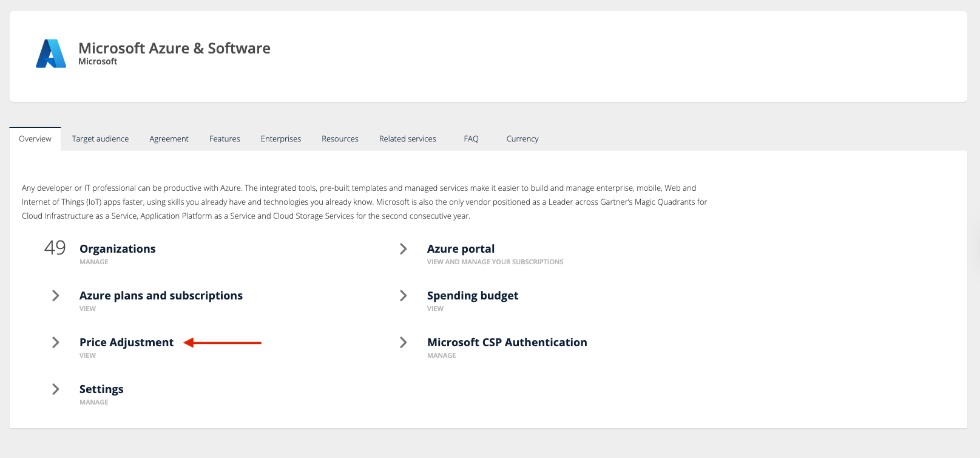The image size is (980, 458).
Task: Open the Organizations link
Action: (x=118, y=249)
